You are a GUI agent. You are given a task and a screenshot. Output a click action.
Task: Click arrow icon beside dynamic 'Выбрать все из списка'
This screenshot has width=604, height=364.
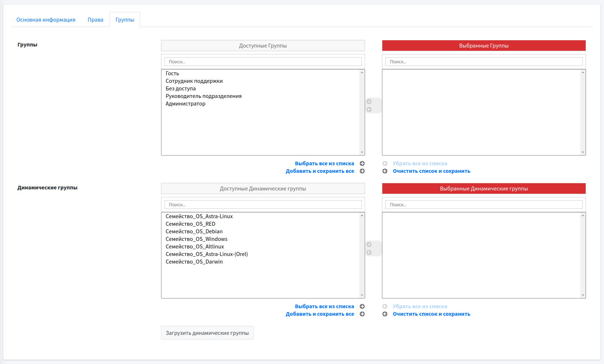pos(362,306)
